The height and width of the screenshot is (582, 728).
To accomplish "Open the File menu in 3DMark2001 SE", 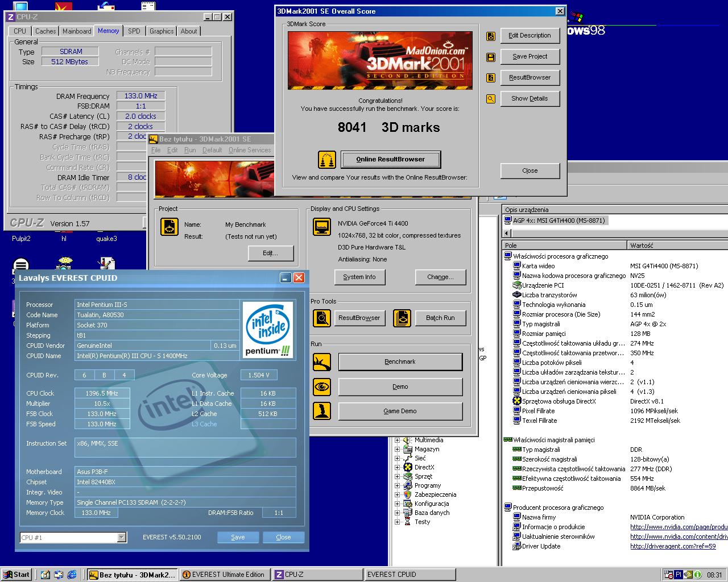I will tap(156, 150).
